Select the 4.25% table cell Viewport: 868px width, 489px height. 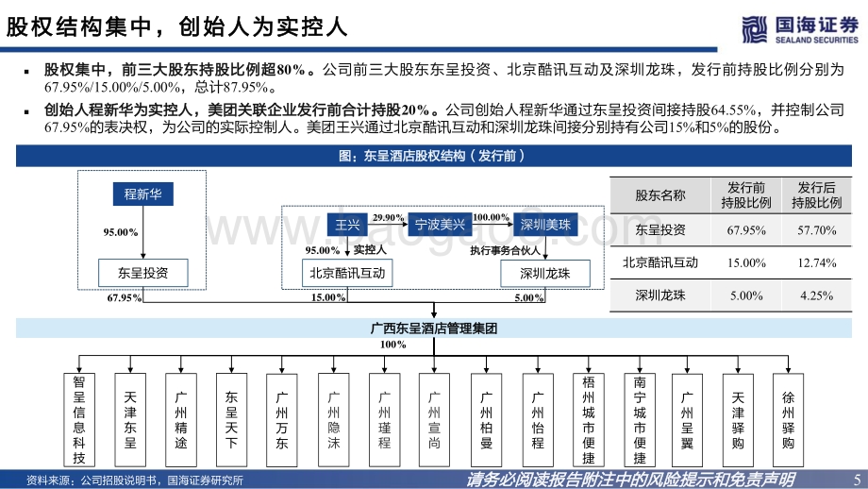(816, 295)
